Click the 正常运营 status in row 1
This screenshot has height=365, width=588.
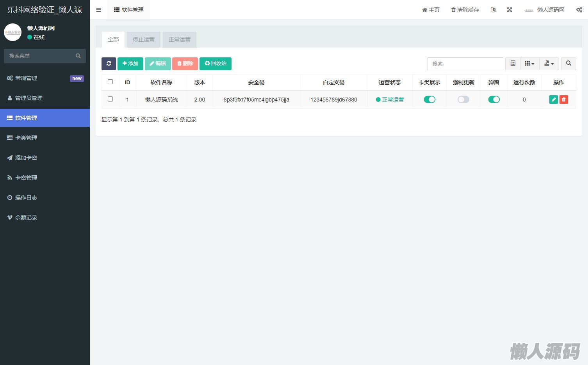[390, 100]
